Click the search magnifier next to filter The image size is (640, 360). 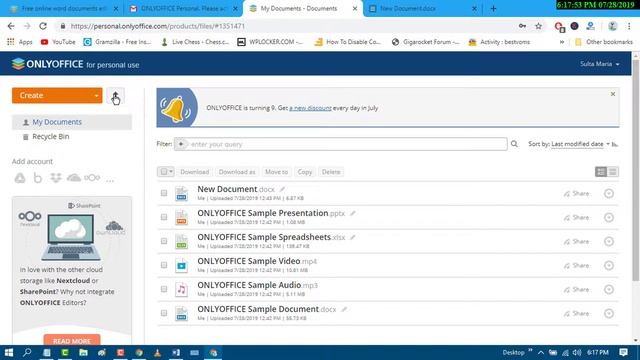(514, 144)
